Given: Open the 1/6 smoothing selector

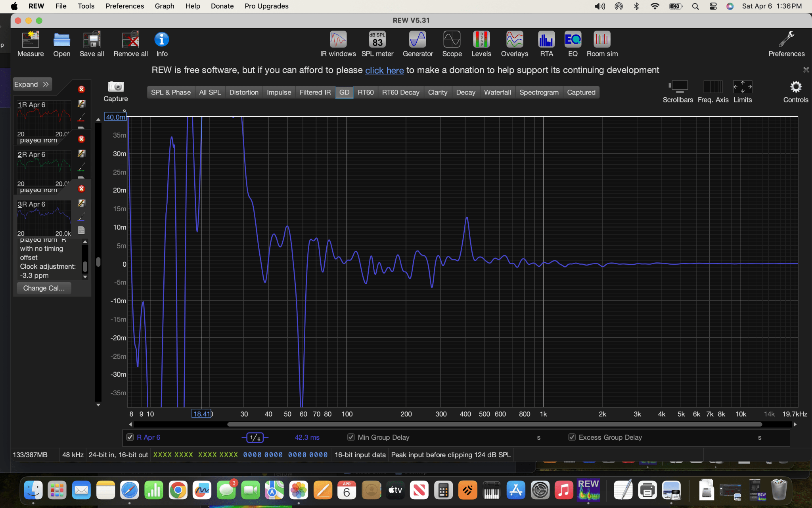Looking at the screenshot, I should pyautogui.click(x=255, y=438).
